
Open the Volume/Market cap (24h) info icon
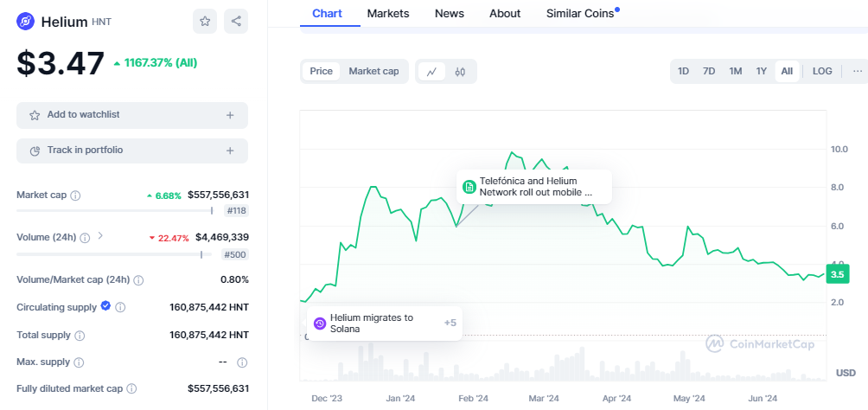point(138,280)
